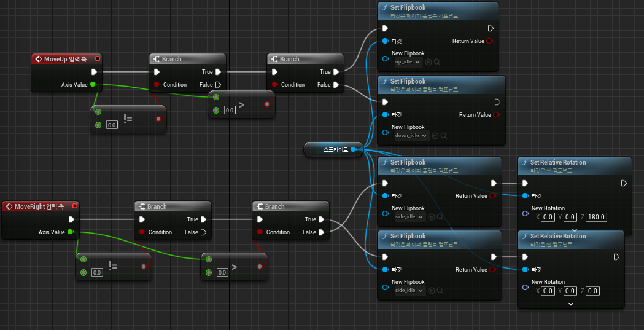Image resolution: width=644 pixels, height=330 pixels.
Task: Click use-selected-asset arrow beside up_idle
Action: pyautogui.click(x=429, y=62)
